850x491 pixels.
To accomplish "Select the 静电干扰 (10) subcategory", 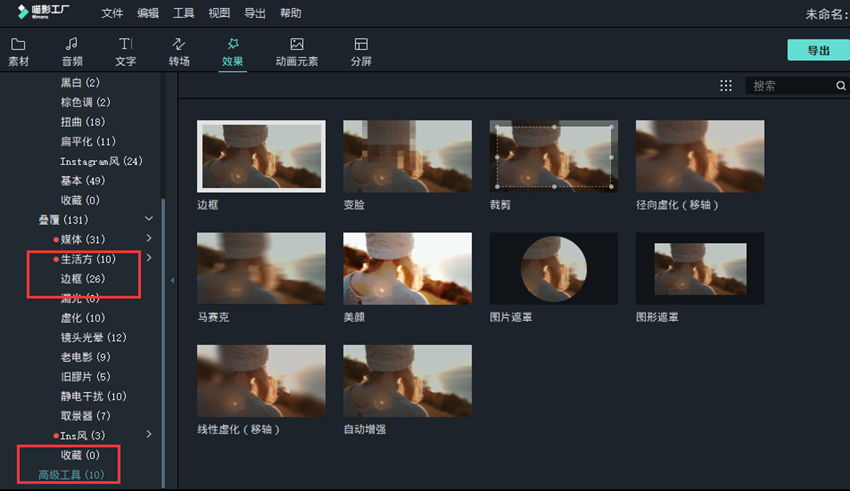I will (93, 396).
